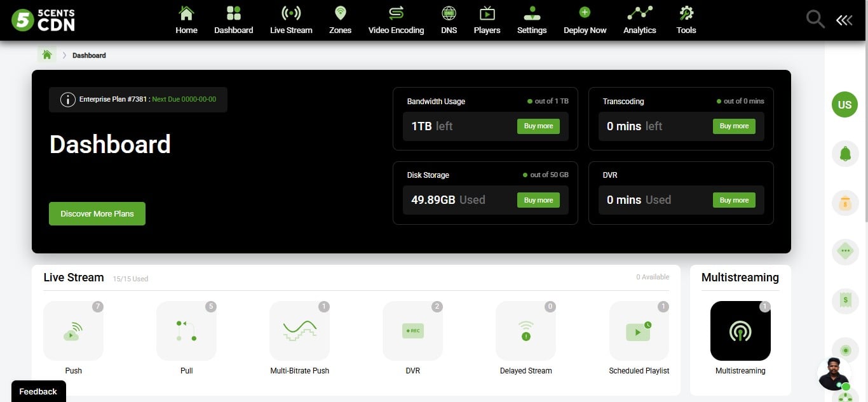Click the 0 Available text
868x402 pixels.
tap(653, 277)
